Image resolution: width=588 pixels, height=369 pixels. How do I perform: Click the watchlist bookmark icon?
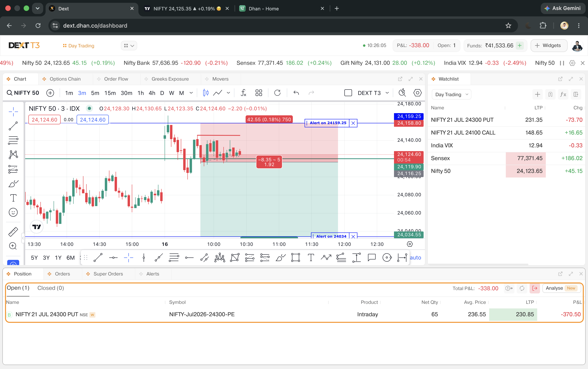(x=550, y=94)
